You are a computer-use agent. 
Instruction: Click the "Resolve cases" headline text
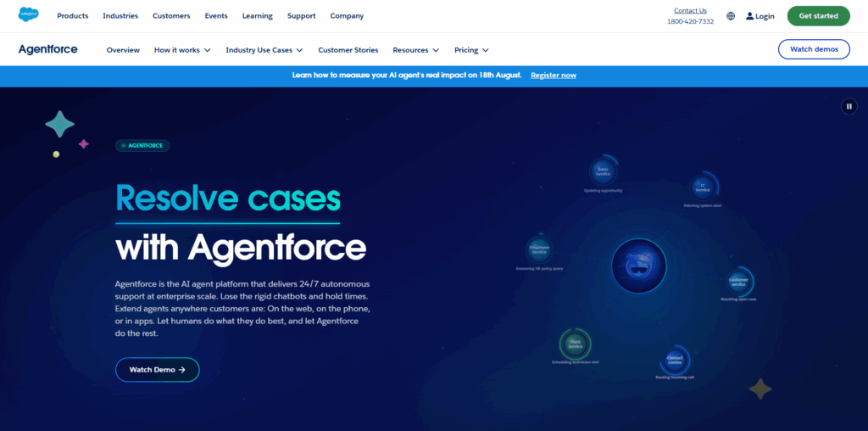pos(227,198)
